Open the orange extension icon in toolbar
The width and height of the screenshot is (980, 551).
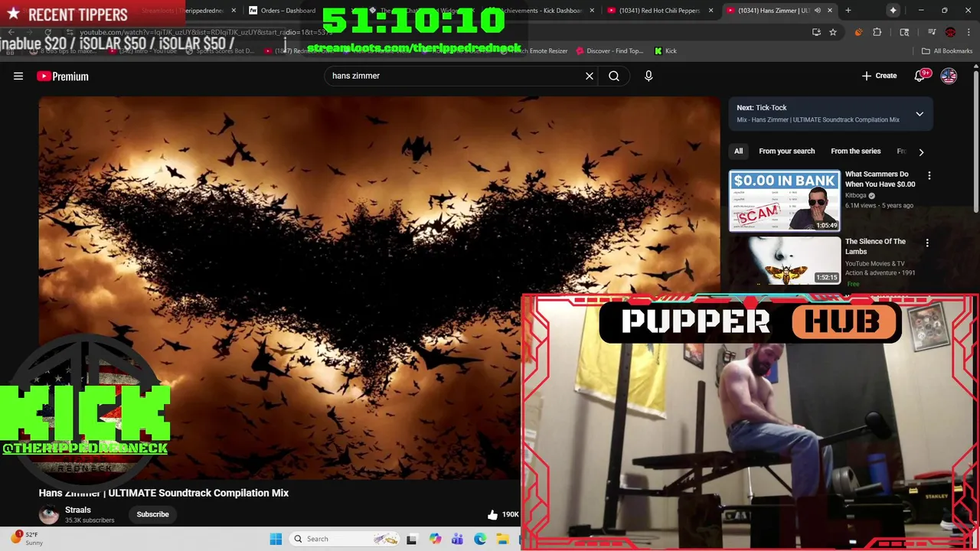coord(858,32)
